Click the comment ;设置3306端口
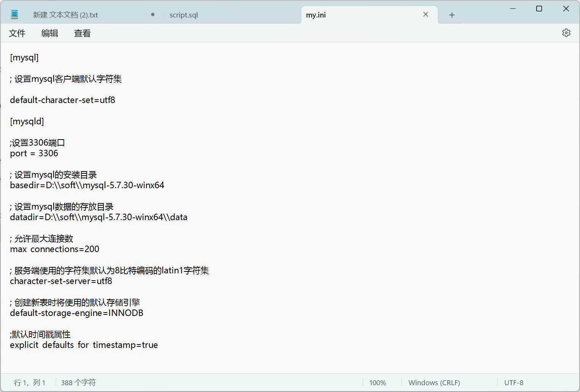The height and width of the screenshot is (392, 580). [37, 143]
